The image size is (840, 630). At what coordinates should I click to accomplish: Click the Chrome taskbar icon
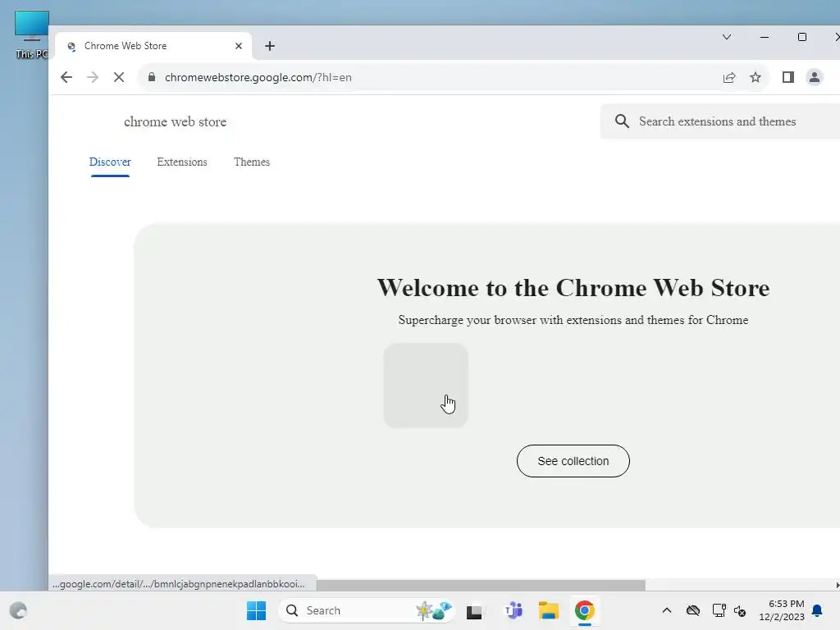point(584,610)
